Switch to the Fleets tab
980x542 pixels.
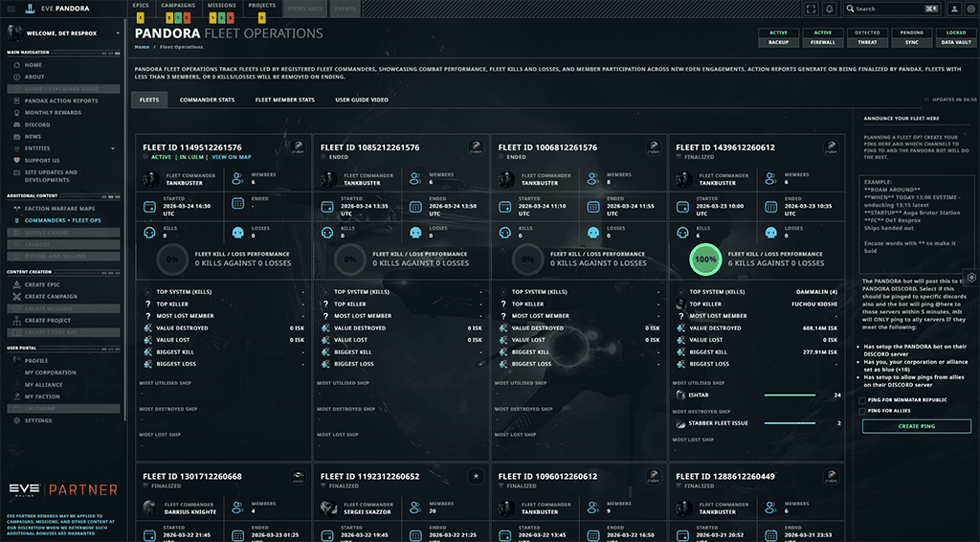(x=149, y=100)
